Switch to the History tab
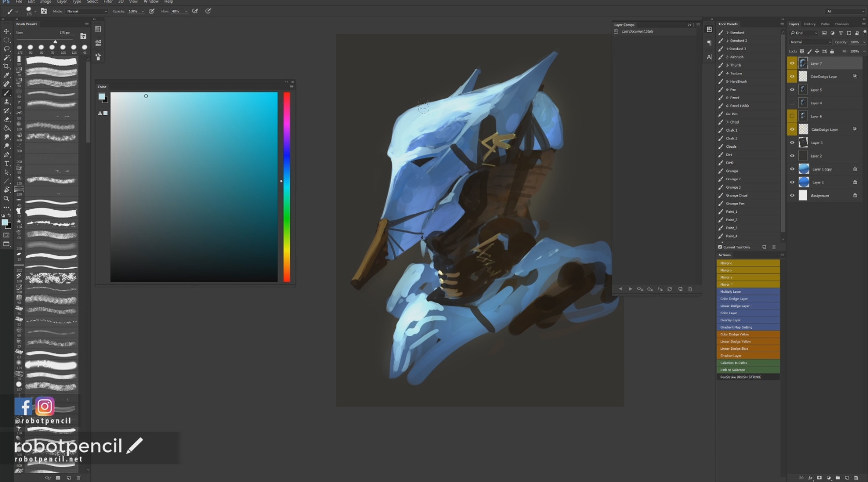Screen dimensions: 868x482 pyautogui.click(x=810, y=24)
